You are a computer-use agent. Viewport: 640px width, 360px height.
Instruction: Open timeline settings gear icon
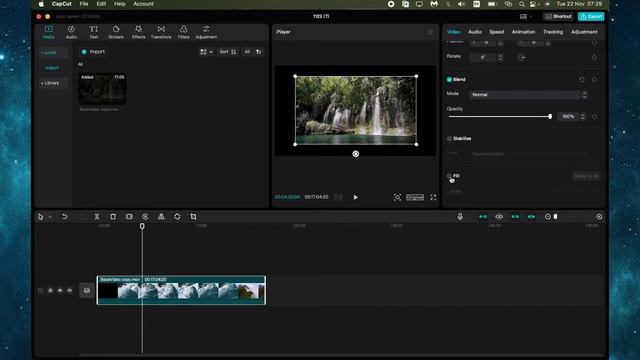(599, 217)
